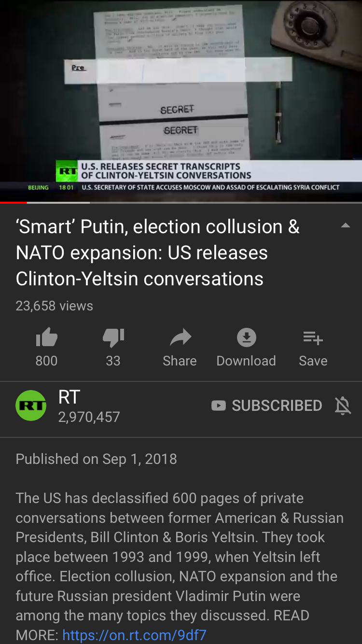Tap the Download icon

(x=246, y=338)
